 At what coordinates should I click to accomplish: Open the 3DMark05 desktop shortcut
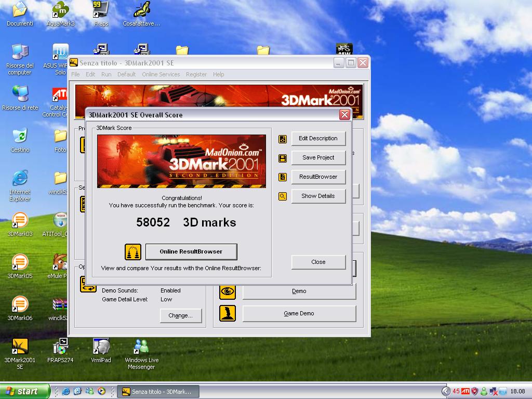pyautogui.click(x=20, y=267)
